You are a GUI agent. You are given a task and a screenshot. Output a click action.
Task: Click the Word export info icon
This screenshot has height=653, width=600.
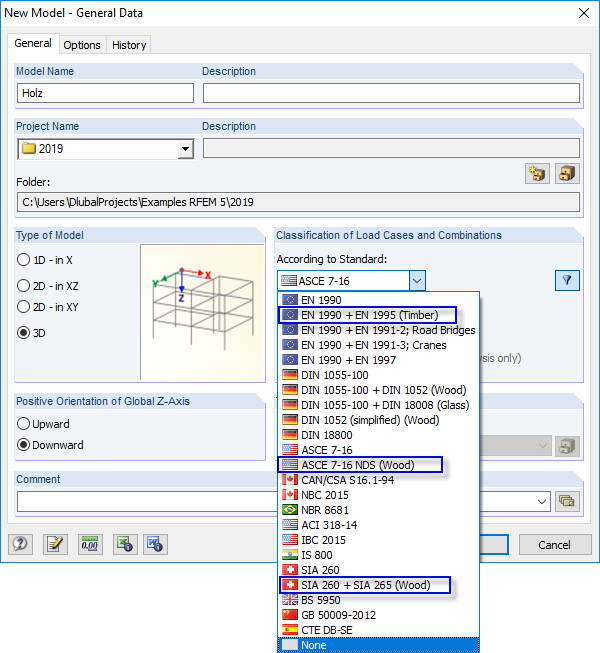pyautogui.click(x=155, y=544)
